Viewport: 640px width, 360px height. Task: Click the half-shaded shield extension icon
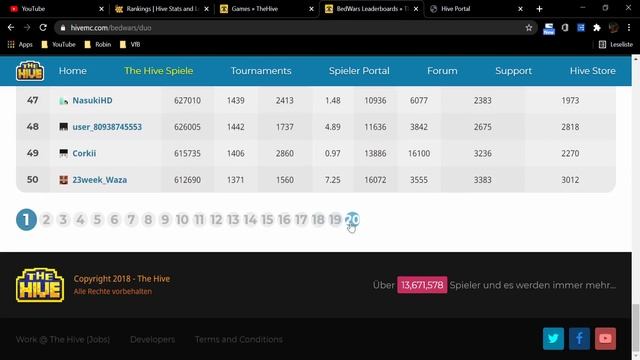565,28
